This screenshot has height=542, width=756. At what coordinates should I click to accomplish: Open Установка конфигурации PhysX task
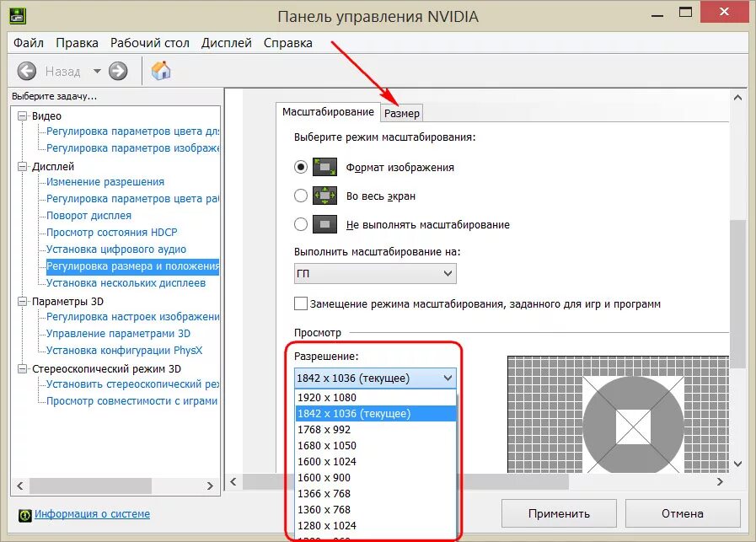coord(125,351)
